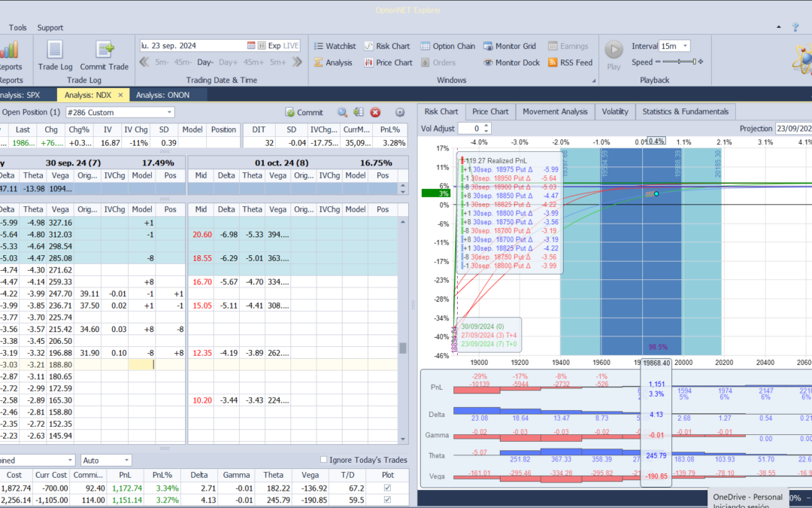The width and height of the screenshot is (812, 508).
Task: Toggle Plot checkbox for the 3.34% row
Action: 387,488
